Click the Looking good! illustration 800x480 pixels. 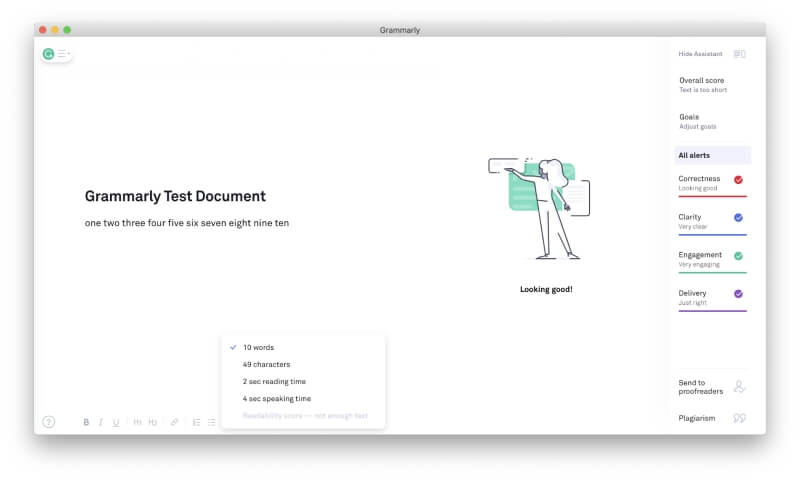(539, 209)
